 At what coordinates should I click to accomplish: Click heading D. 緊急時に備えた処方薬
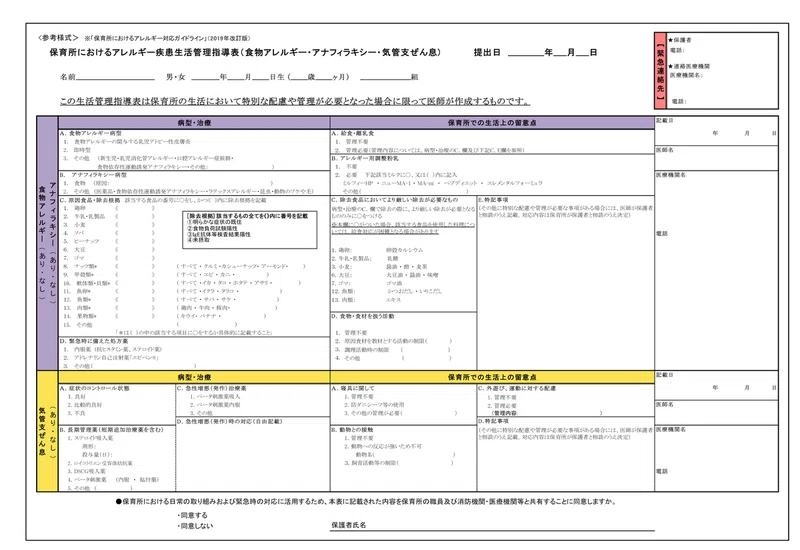pos(94,341)
